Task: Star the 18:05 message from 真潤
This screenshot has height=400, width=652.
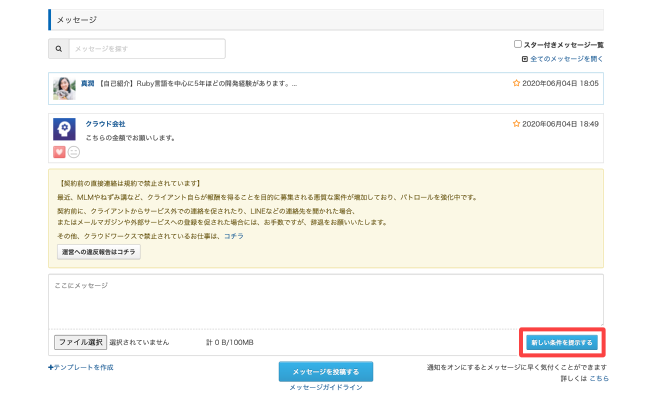Action: point(517,83)
